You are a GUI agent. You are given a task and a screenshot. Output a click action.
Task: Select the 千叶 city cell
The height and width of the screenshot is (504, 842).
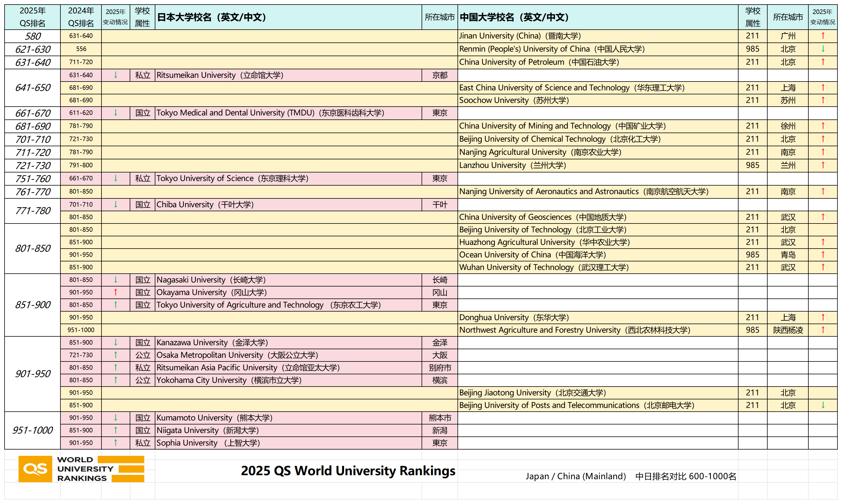(x=440, y=204)
